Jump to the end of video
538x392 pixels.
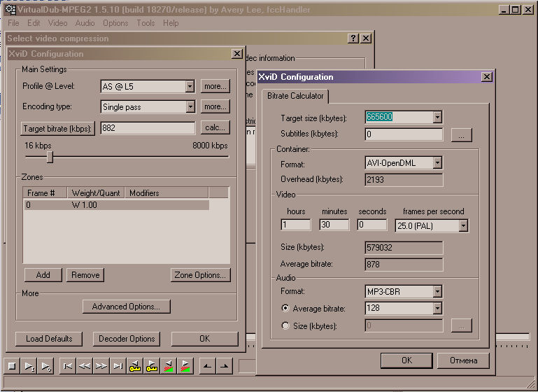tap(118, 365)
